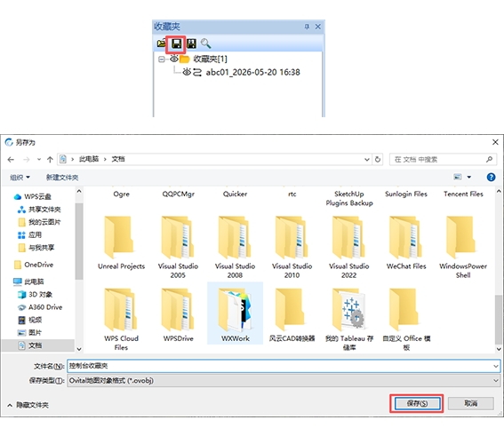Click the refresh icon beside address bar

pos(378,159)
